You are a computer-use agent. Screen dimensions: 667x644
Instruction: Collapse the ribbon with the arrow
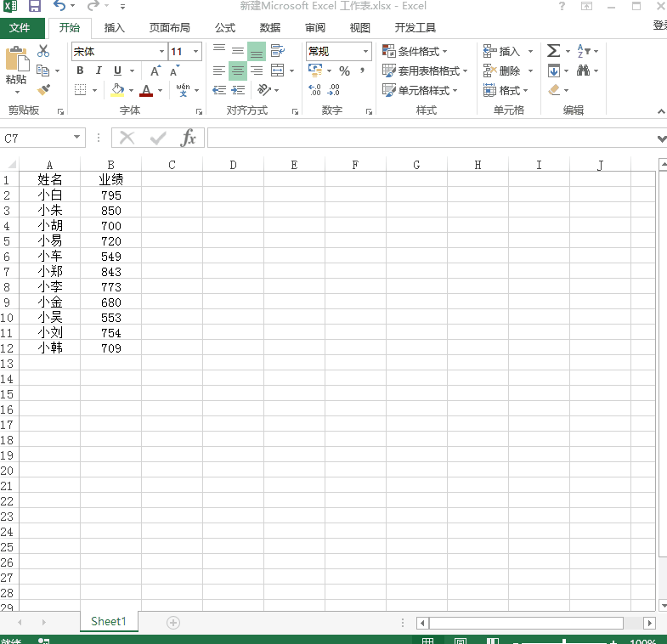(x=660, y=111)
